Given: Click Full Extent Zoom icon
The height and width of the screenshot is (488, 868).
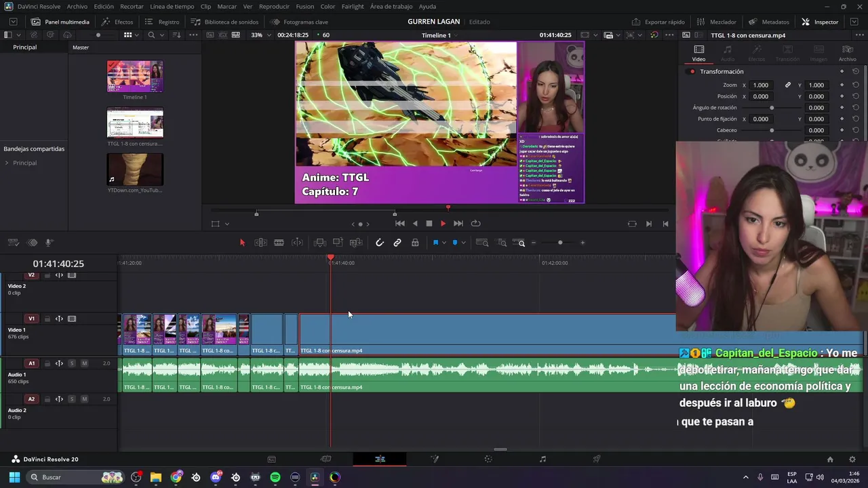Looking at the screenshot, I should pyautogui.click(x=482, y=243).
